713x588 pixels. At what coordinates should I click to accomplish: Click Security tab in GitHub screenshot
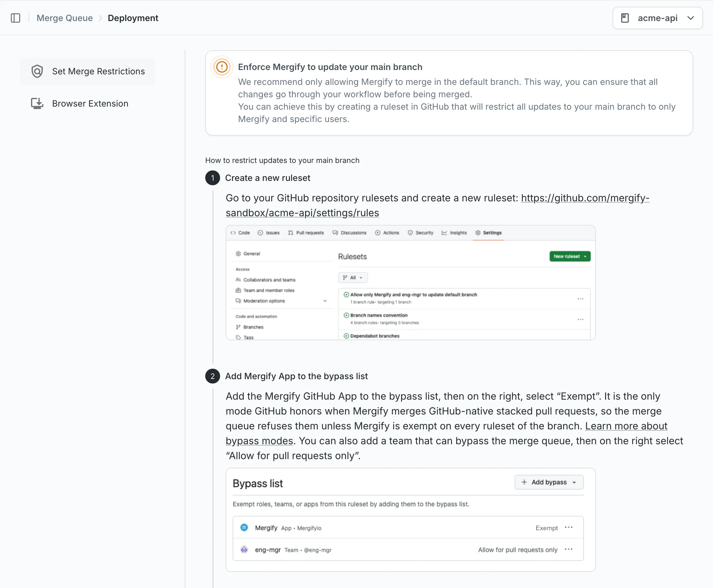pyautogui.click(x=420, y=233)
